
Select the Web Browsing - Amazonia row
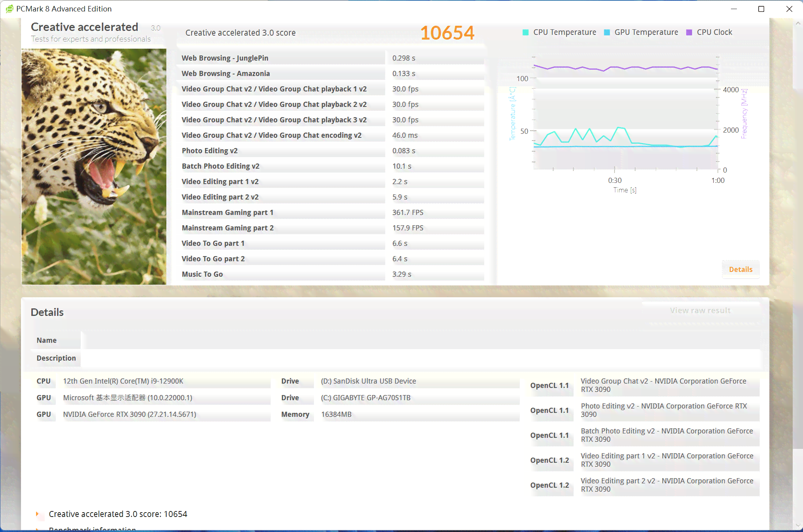(x=331, y=73)
